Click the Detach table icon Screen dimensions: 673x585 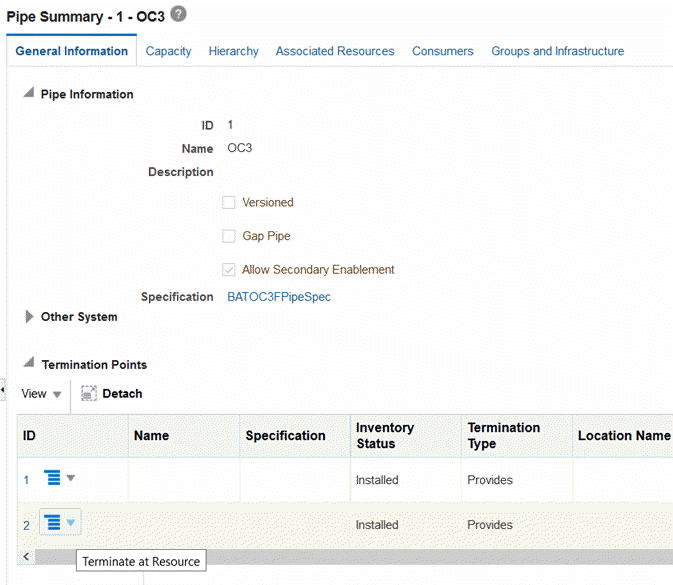pos(89,393)
